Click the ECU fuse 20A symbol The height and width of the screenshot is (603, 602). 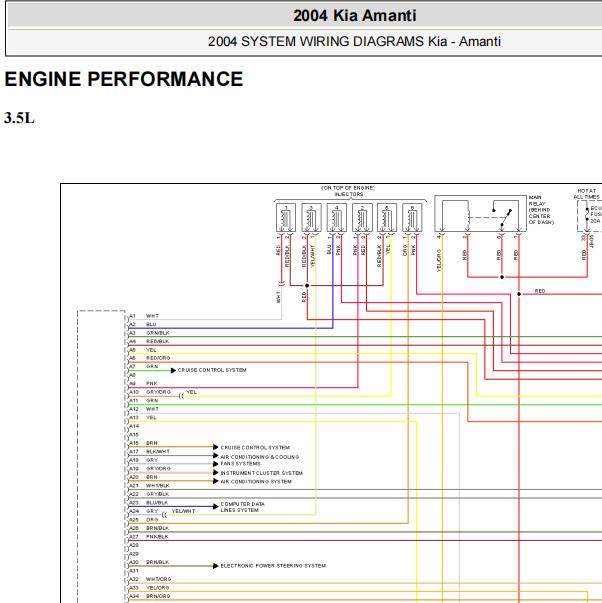click(x=587, y=214)
